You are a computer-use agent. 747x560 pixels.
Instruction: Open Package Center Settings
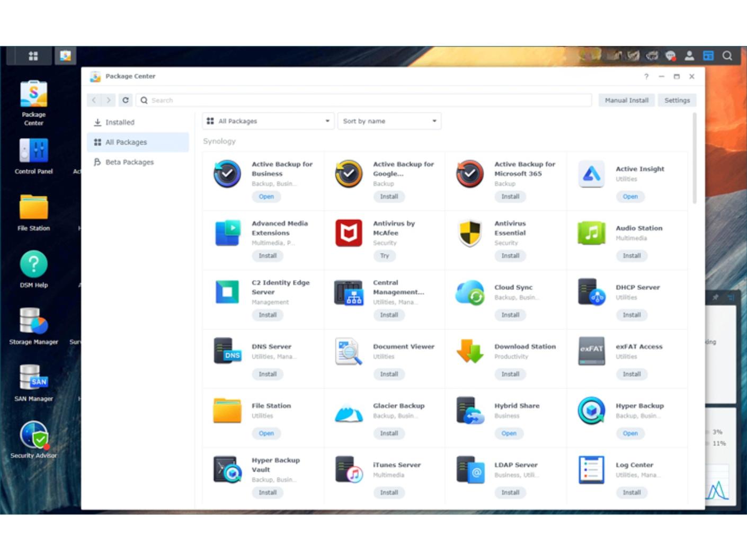[x=677, y=100]
